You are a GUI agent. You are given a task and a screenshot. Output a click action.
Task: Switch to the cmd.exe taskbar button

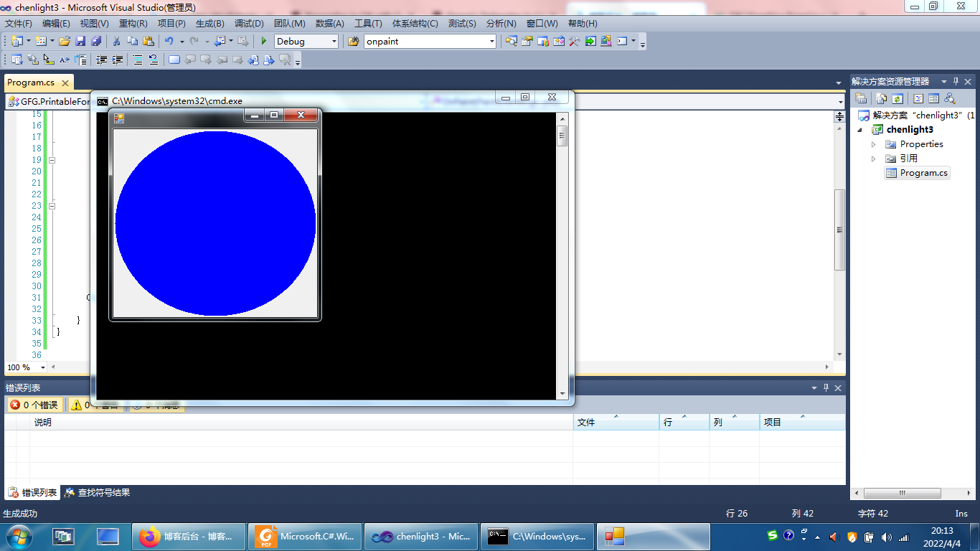[537, 537]
